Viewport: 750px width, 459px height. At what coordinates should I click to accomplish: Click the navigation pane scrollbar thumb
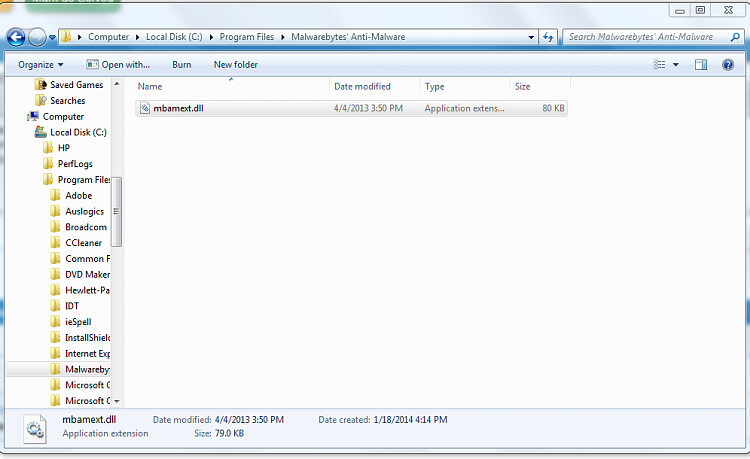pos(116,211)
